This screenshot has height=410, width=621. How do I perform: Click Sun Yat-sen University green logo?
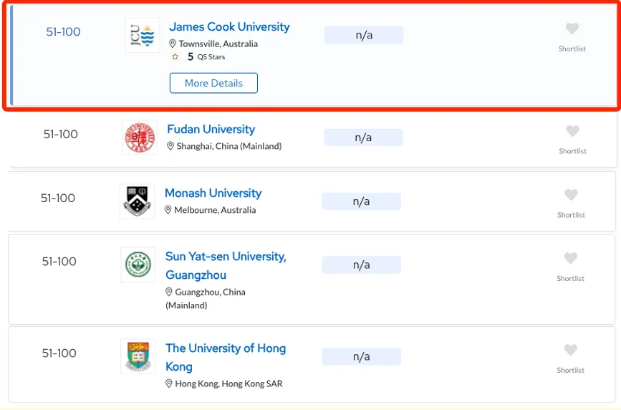click(x=137, y=265)
